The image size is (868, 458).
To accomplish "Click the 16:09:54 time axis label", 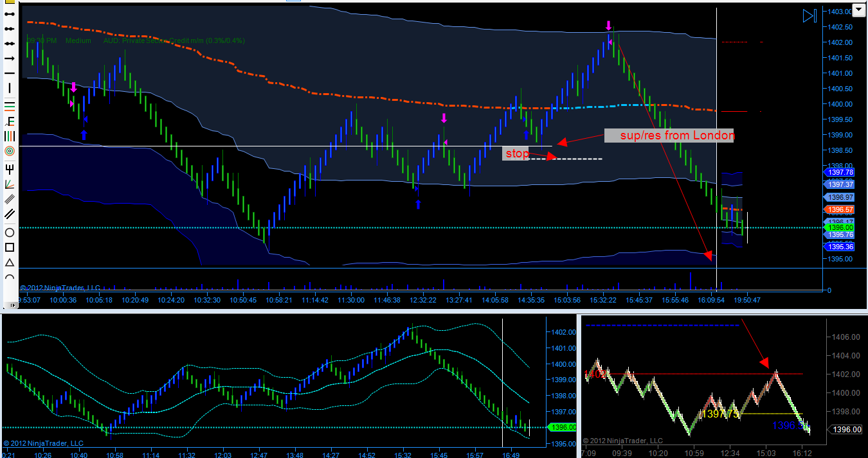I will coord(711,300).
